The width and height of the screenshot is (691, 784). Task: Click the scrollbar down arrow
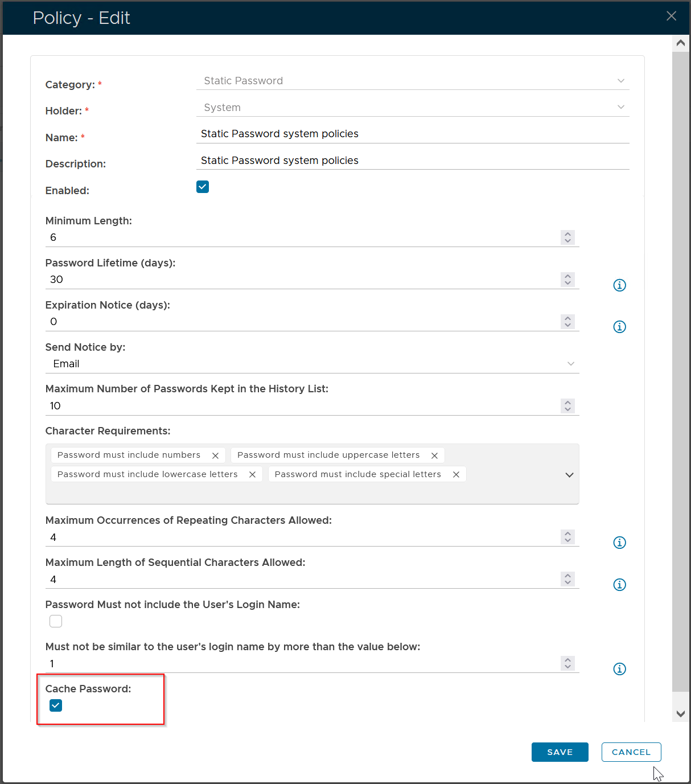coord(680,713)
